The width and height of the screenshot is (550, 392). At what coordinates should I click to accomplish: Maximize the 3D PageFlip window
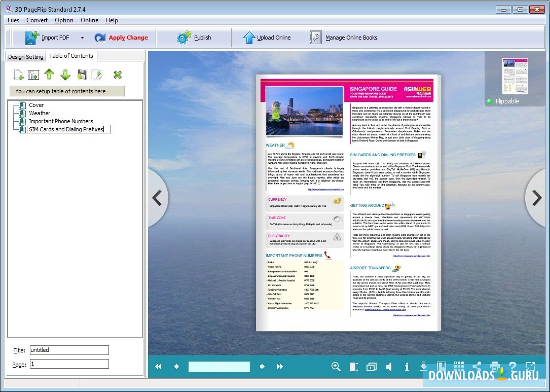pyautogui.click(x=521, y=9)
